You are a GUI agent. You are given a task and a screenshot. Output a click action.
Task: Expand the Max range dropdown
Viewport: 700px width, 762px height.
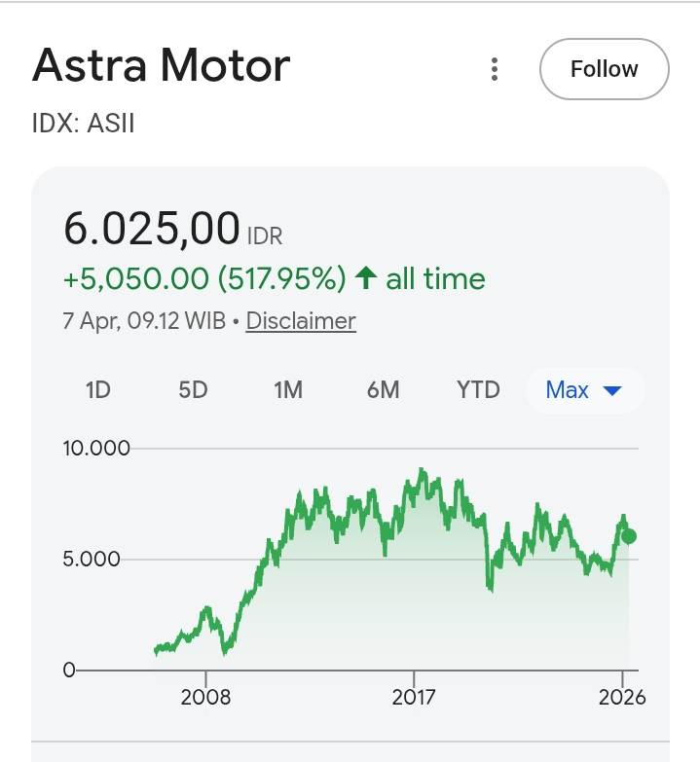(x=583, y=390)
